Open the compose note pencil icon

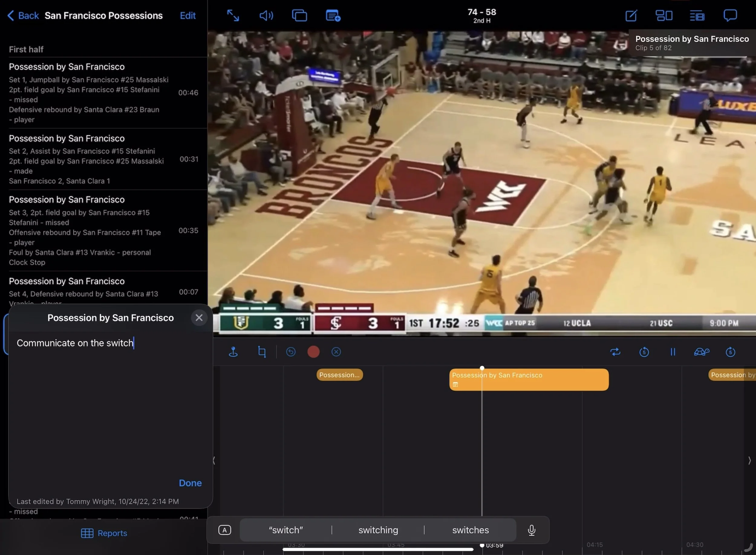tap(631, 15)
